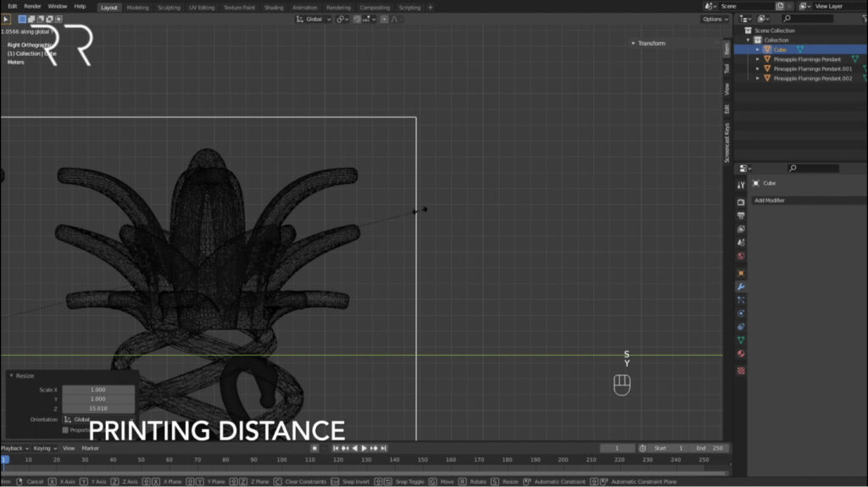Open the Particles properties tab

pos(741,300)
